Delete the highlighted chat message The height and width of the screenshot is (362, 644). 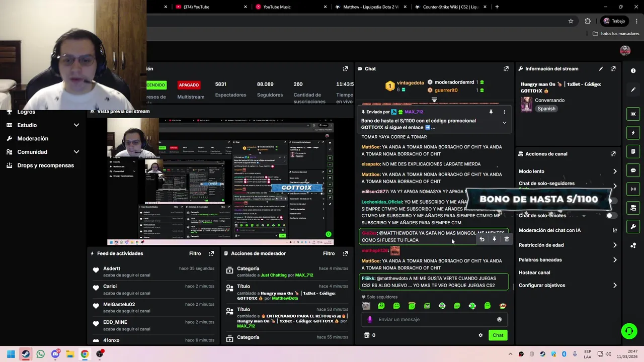pos(507,239)
